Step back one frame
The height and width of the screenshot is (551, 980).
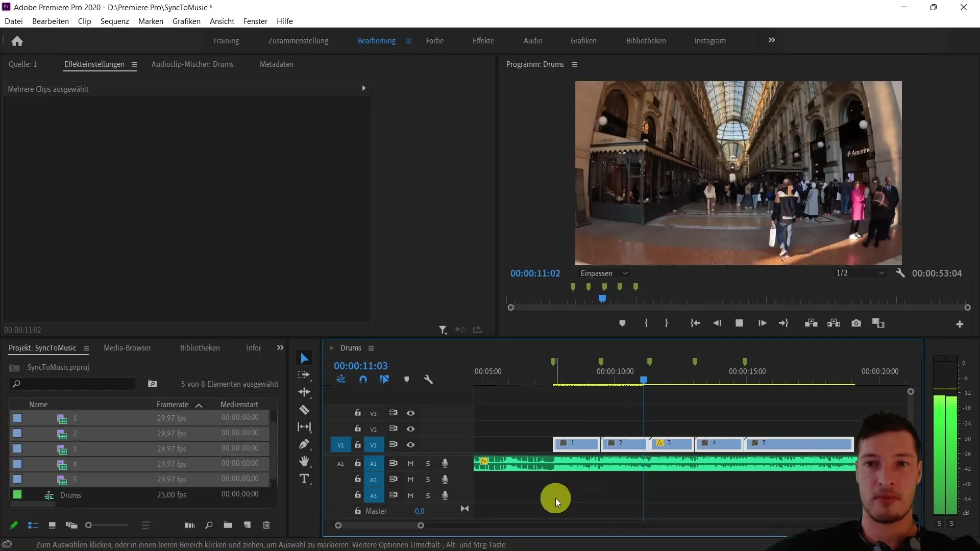717,323
